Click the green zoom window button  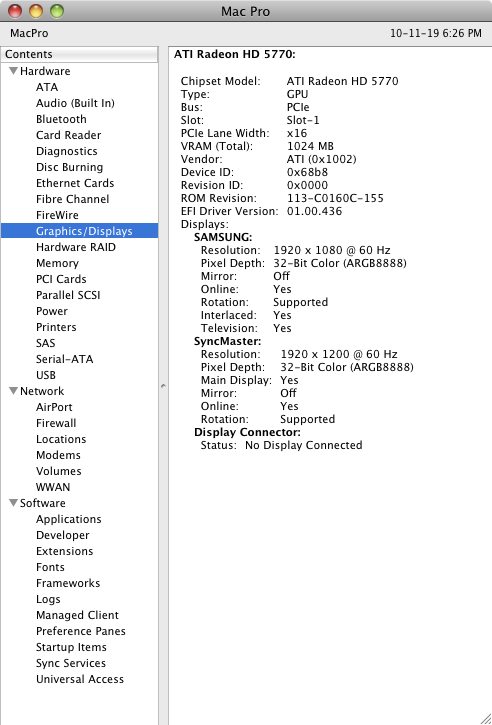[x=56, y=10]
